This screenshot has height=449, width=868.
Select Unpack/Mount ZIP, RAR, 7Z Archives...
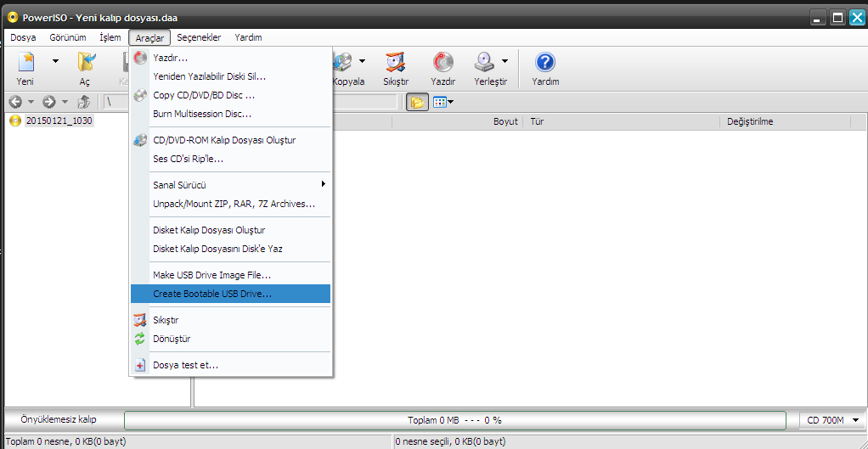[230, 204]
